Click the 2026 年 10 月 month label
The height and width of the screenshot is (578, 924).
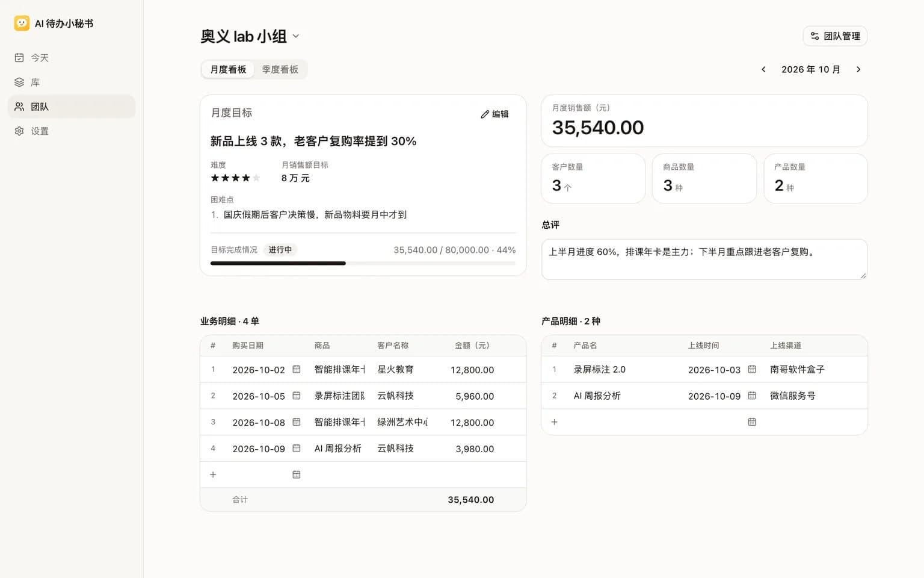[811, 69]
